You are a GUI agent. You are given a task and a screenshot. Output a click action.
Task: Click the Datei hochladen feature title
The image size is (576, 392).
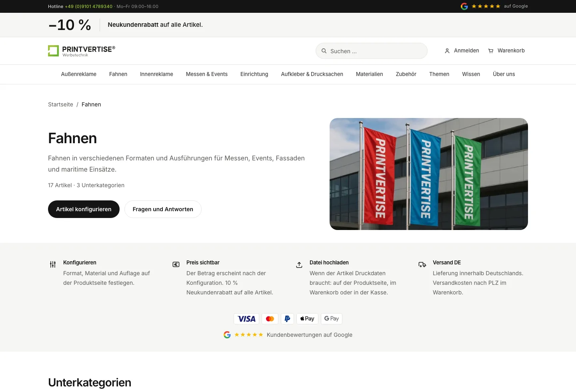pyautogui.click(x=329, y=262)
